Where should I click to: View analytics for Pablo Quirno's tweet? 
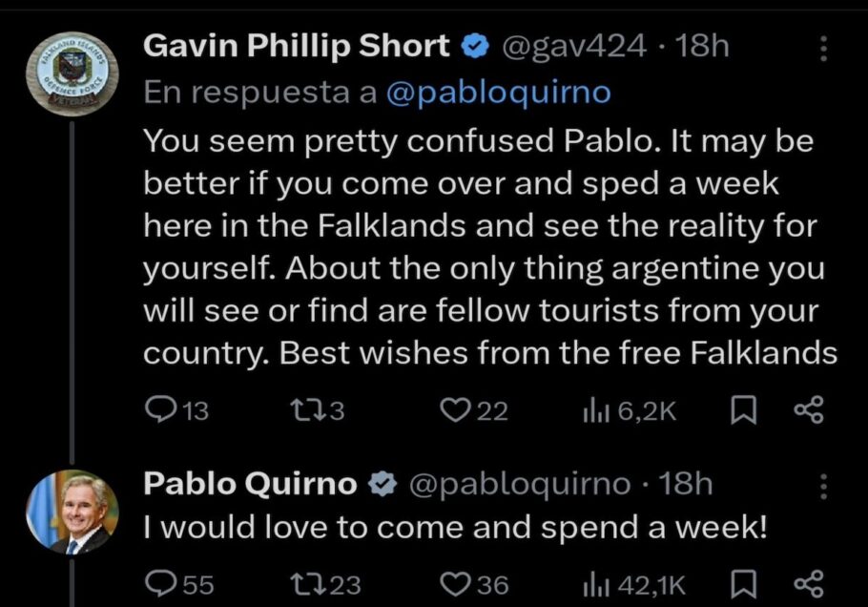coord(595,583)
